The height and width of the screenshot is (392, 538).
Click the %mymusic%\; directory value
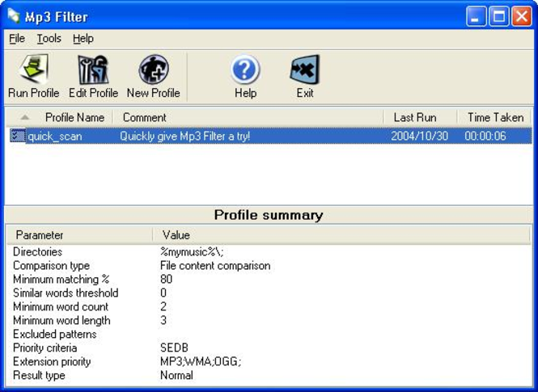click(192, 252)
